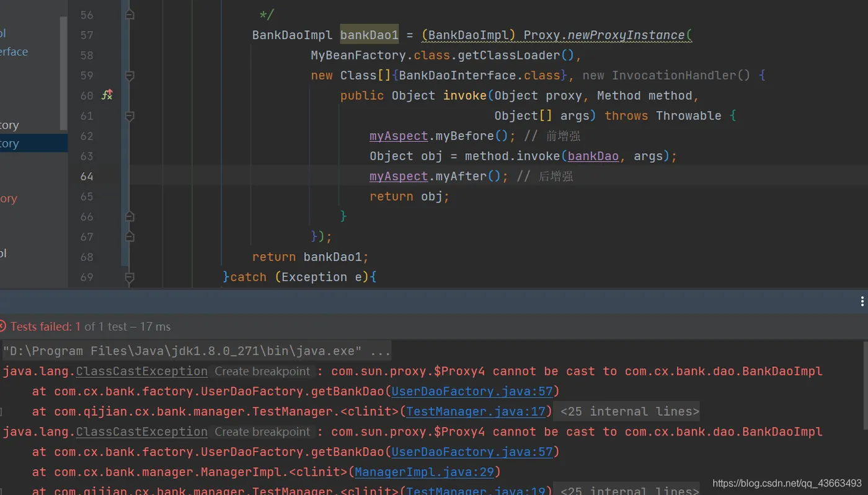868x495 pixels.
Task: Click the underlined bankDao argument on line 63
Action: point(593,156)
